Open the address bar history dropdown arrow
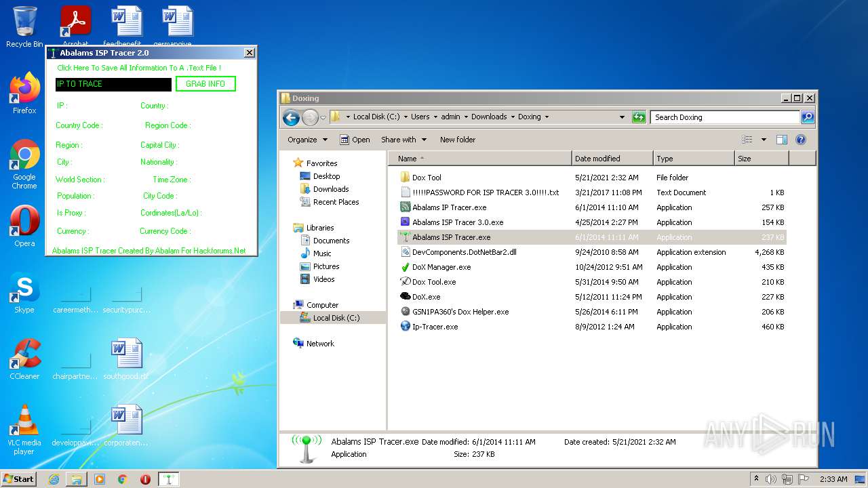Viewport: 868px width, 488px height. tap(622, 117)
